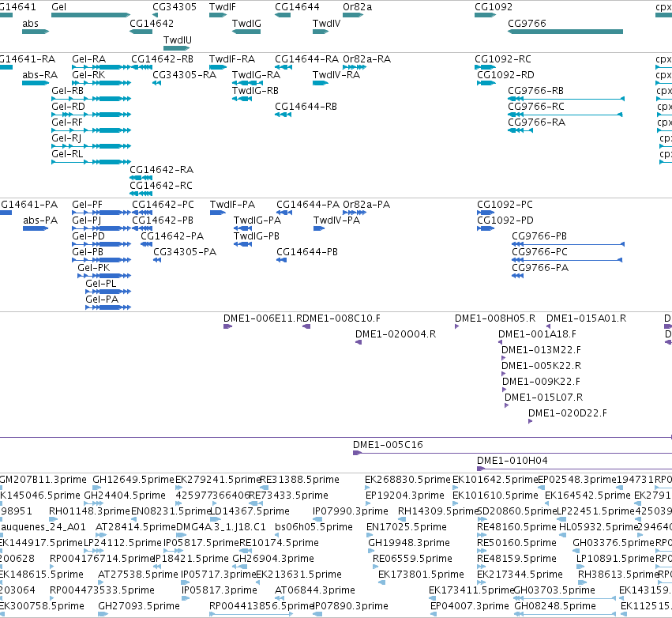Click the CG9766-RC transcript

coord(565,115)
